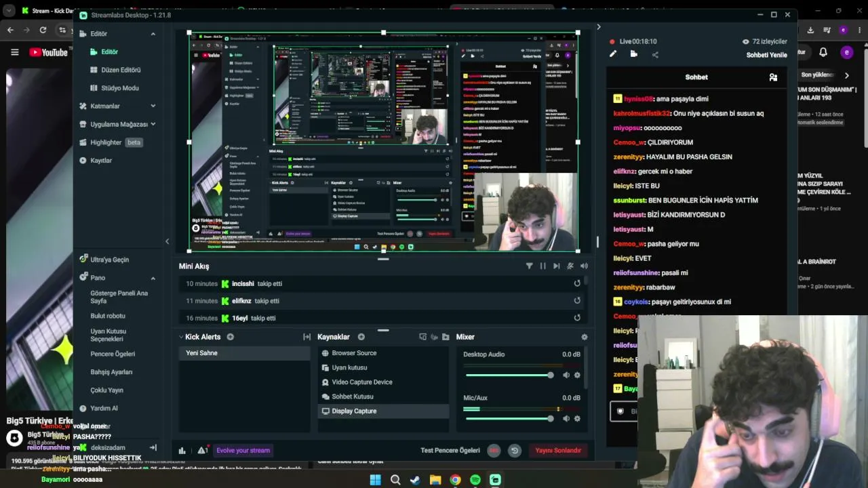The height and width of the screenshot is (488, 868).
Task: Skip the current alert in Mini Akış
Action: coord(557,266)
